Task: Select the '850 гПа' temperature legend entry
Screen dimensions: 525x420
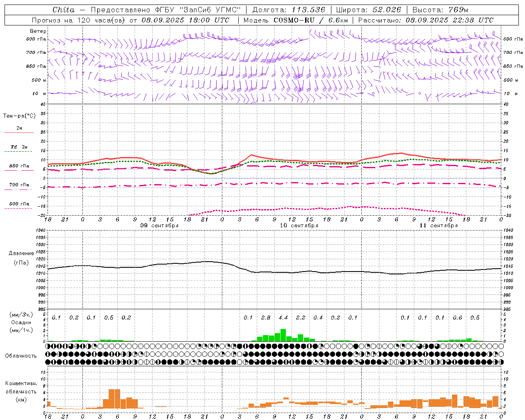Action: (19, 166)
